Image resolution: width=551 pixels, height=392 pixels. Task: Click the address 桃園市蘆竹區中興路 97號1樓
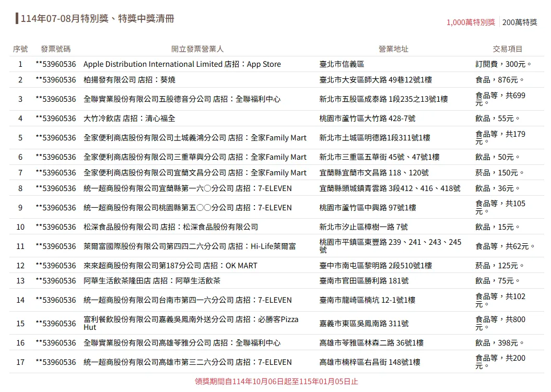point(368,208)
